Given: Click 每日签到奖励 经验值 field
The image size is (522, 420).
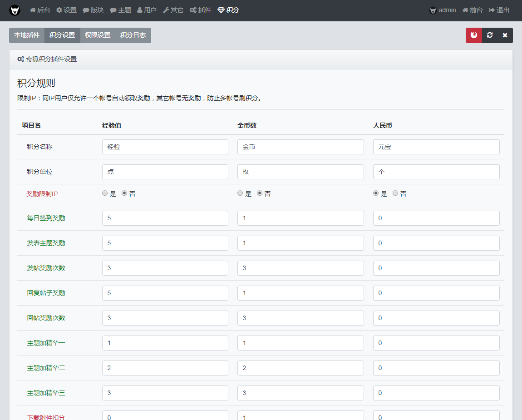Looking at the screenshot, I should click(165, 218).
